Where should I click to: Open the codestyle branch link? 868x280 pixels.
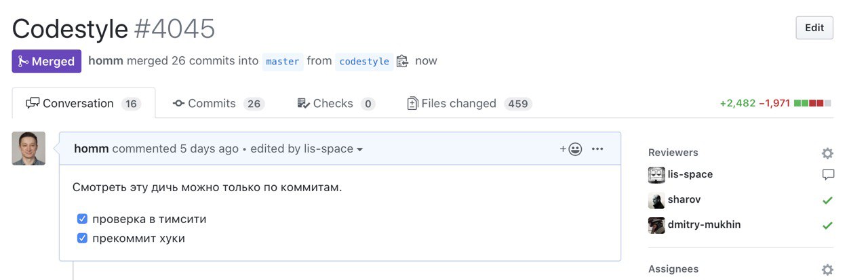(x=364, y=62)
